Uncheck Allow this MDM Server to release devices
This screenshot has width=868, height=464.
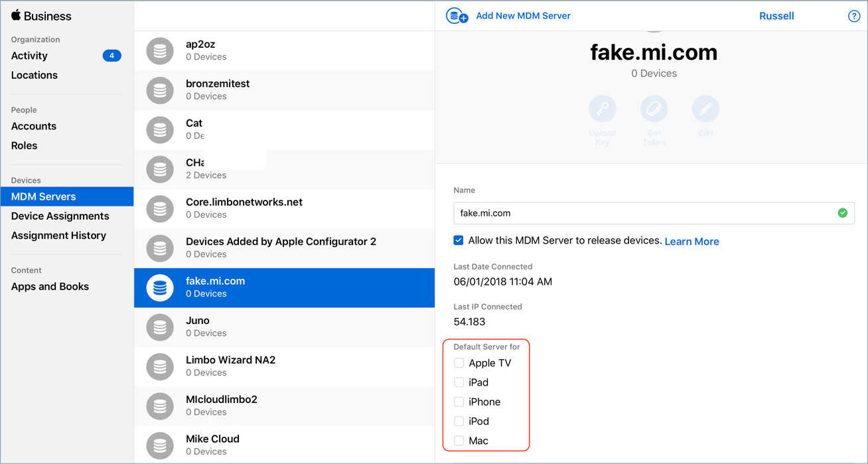pos(459,240)
